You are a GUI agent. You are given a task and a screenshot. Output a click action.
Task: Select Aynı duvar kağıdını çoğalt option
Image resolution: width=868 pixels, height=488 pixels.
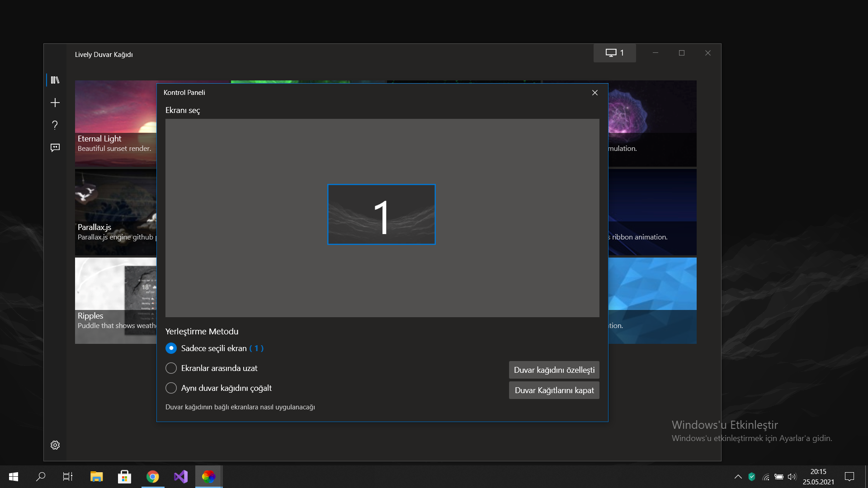tap(171, 388)
